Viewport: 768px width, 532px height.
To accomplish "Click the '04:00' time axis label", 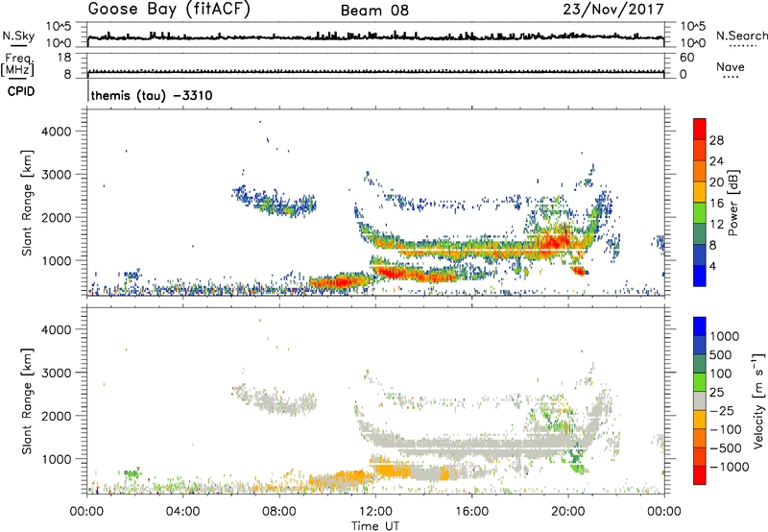I will [182, 512].
